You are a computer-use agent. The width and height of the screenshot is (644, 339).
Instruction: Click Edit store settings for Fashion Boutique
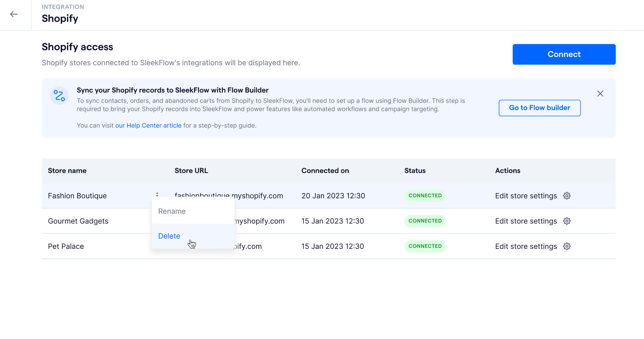[526, 196]
